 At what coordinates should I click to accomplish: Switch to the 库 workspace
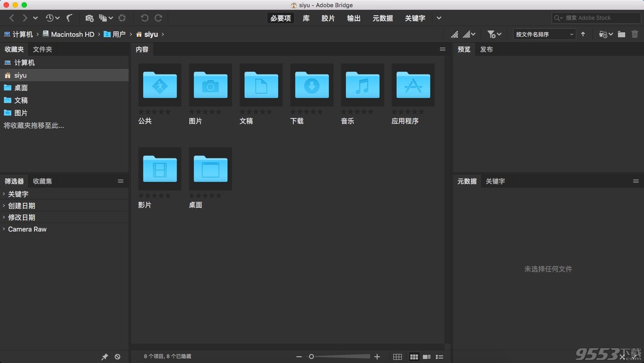click(306, 18)
